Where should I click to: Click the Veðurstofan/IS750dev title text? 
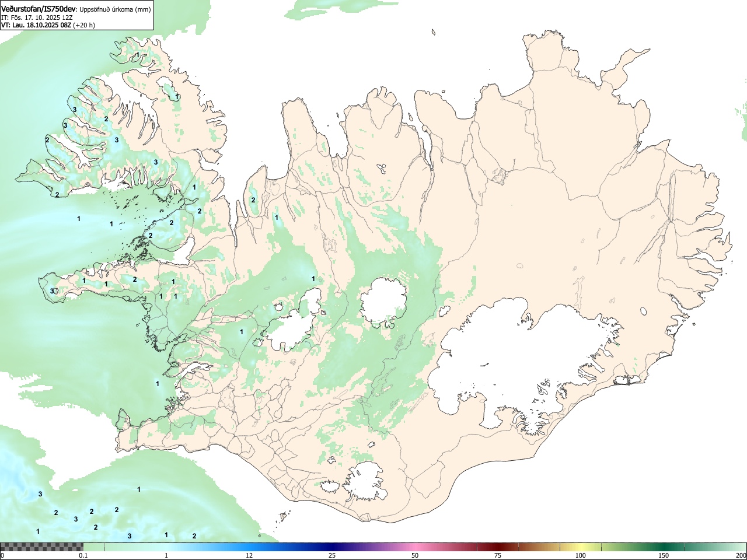pyautogui.click(x=39, y=8)
